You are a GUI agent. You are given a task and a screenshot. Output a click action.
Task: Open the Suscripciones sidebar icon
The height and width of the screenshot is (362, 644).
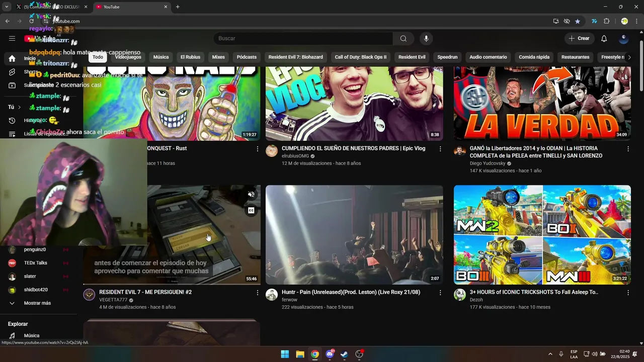(12, 85)
